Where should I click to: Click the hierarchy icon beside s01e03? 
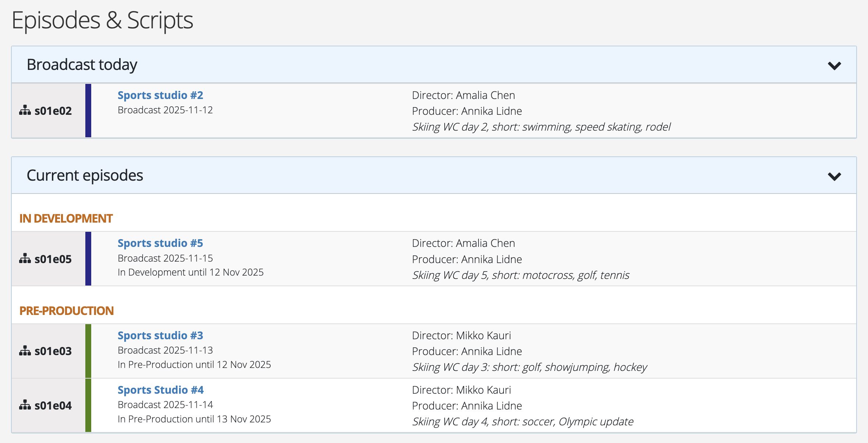24,350
